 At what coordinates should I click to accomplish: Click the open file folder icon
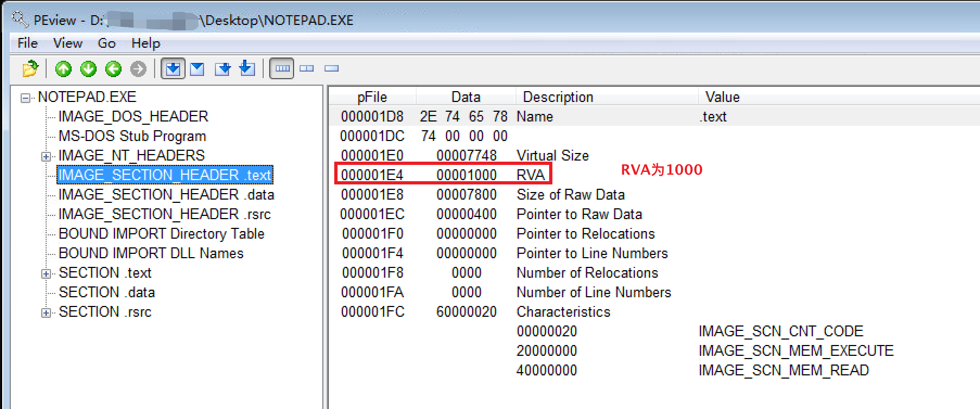point(30,69)
